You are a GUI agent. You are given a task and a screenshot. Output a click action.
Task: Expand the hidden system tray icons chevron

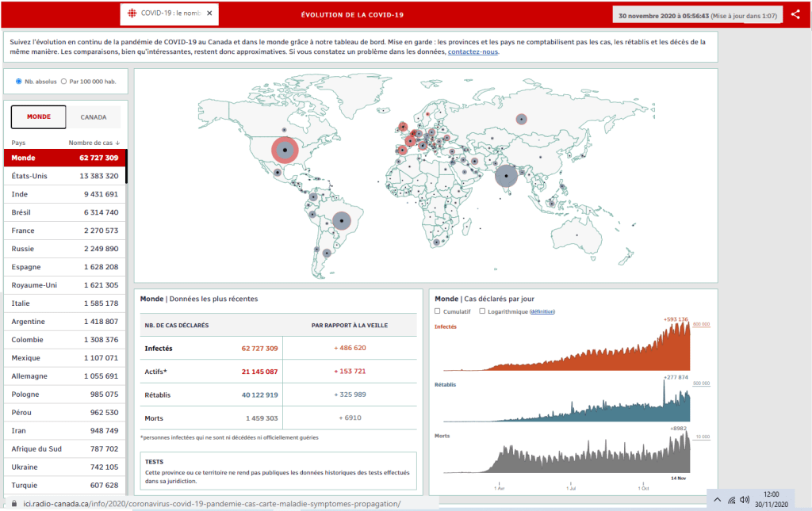tap(717, 500)
